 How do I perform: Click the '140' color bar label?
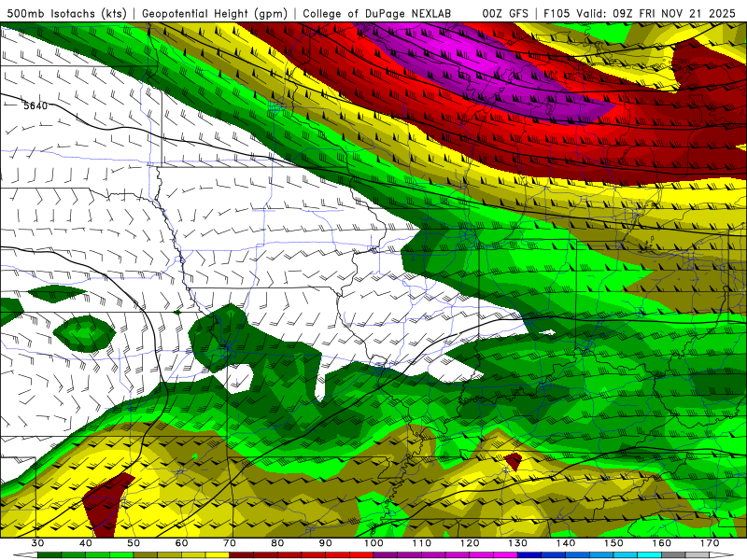566,543
